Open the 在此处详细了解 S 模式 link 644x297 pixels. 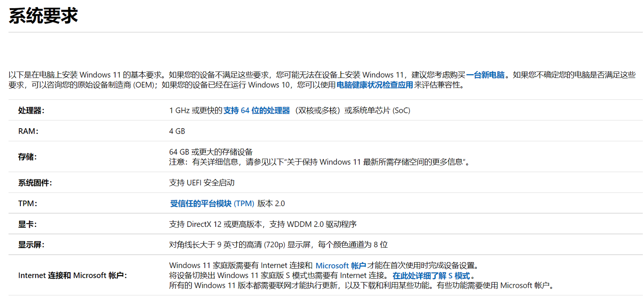coord(431,276)
